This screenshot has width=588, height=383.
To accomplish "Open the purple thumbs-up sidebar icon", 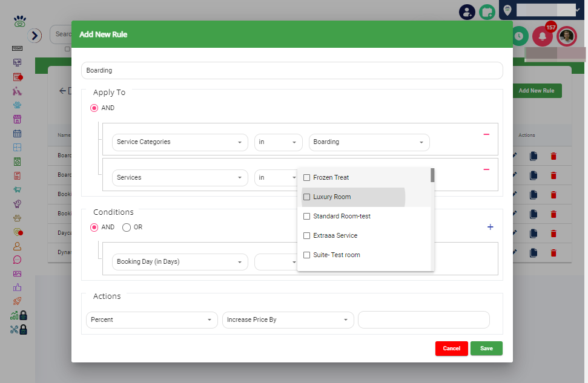I will click(x=17, y=287).
